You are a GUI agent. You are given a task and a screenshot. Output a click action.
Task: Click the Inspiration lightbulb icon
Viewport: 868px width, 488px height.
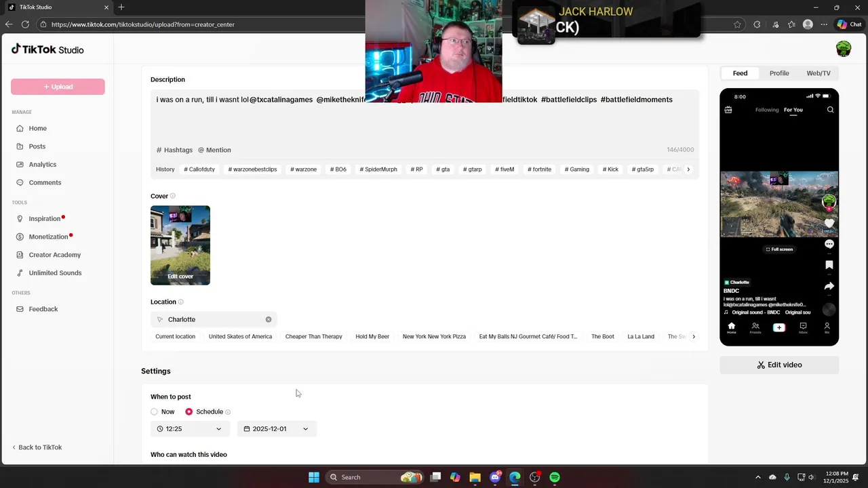click(x=21, y=219)
